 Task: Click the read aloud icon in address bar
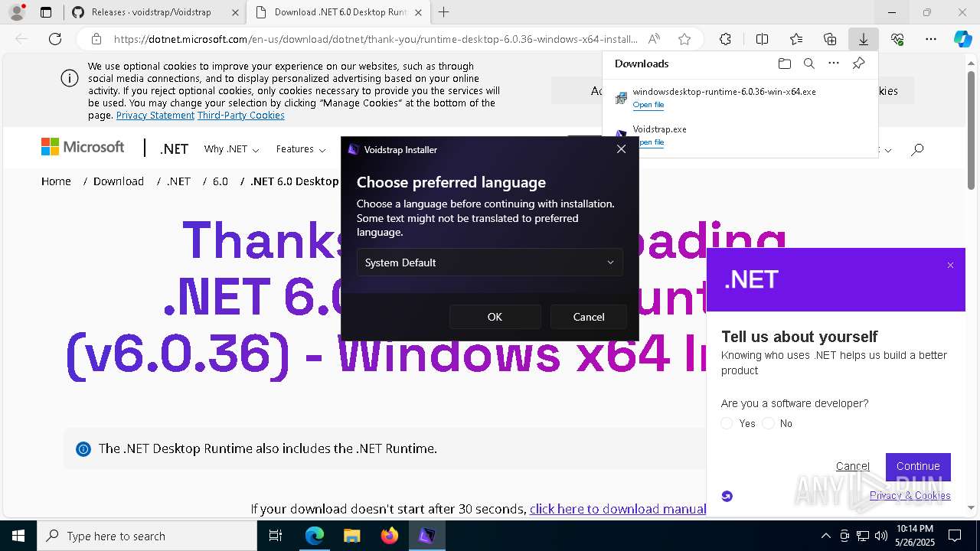[654, 39]
